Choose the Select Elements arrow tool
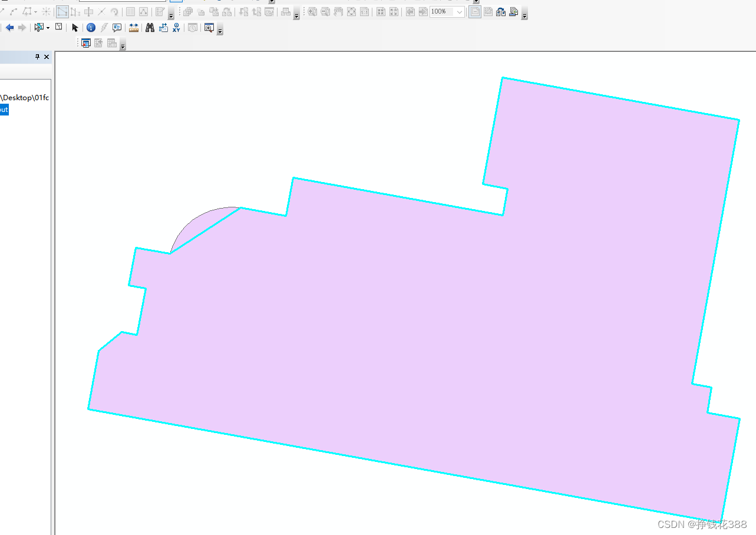This screenshot has height=535, width=756. point(75,27)
